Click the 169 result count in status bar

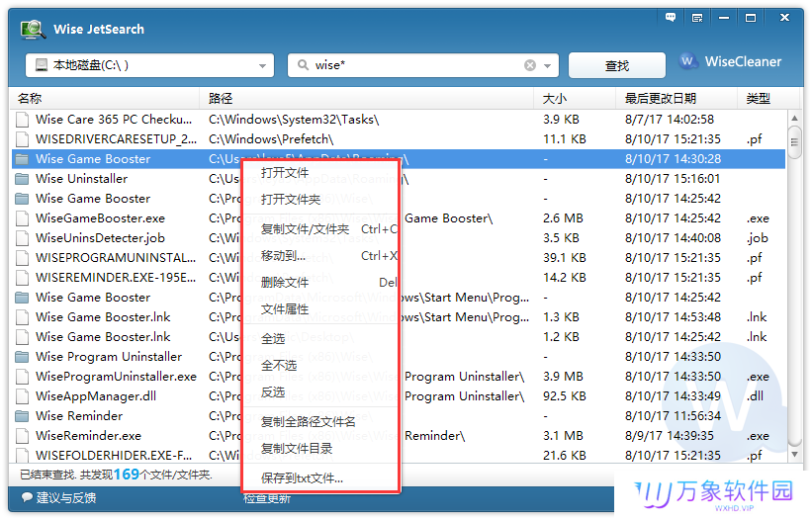[127, 475]
